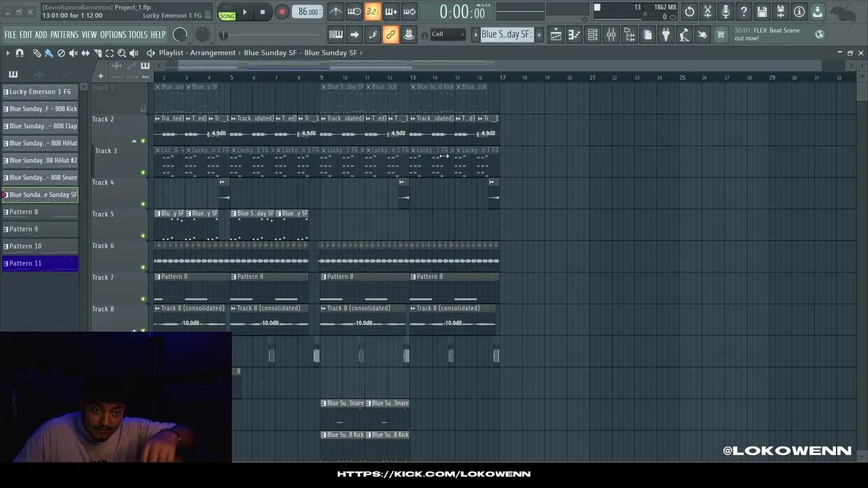The width and height of the screenshot is (868, 488).
Task: Click the multilink controllers knob icon
Action: click(409, 35)
